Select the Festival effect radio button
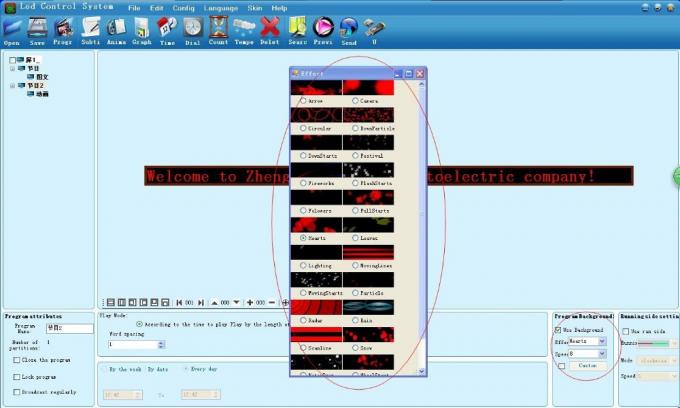Screen dimensions: 680x408 coord(355,155)
